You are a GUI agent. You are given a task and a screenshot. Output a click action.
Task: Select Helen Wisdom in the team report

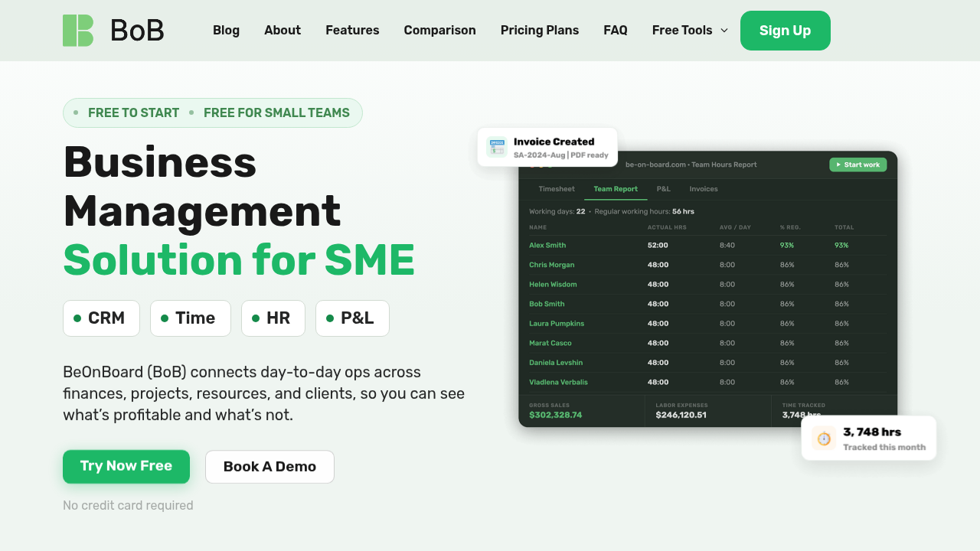(x=553, y=285)
